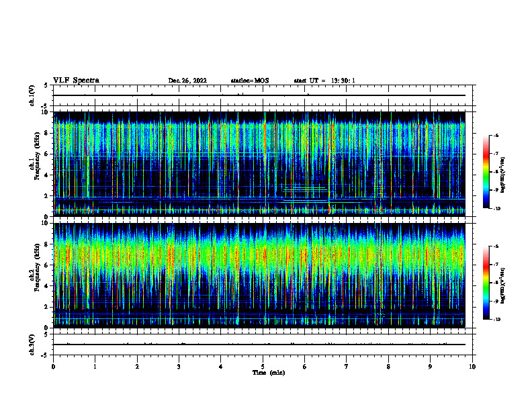Click the ch.3 voltage waveform trace
This screenshot has width=532, height=411.
(x=259, y=345)
